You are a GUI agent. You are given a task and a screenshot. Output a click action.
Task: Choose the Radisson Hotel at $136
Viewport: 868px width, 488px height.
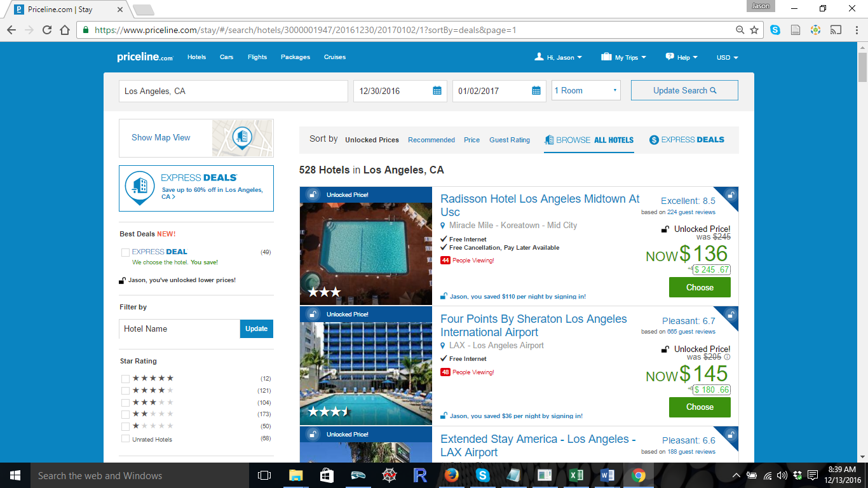click(x=700, y=287)
